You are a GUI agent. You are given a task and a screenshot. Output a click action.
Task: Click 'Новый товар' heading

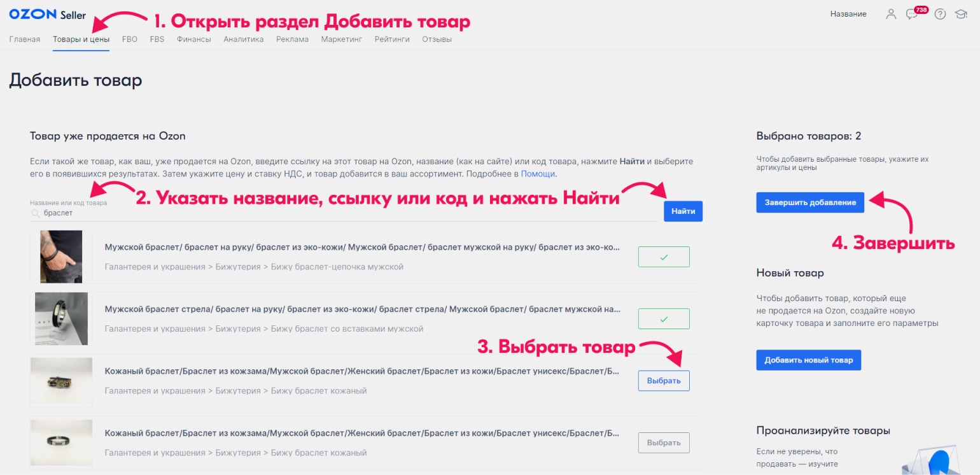tap(790, 273)
